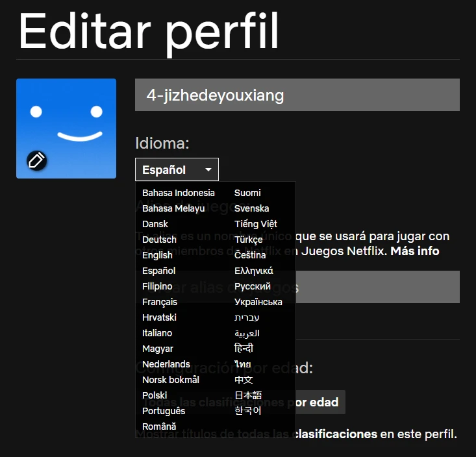Choose the Thai ไทย option
Image resolution: width=476 pixels, height=457 pixels.
pos(243,364)
